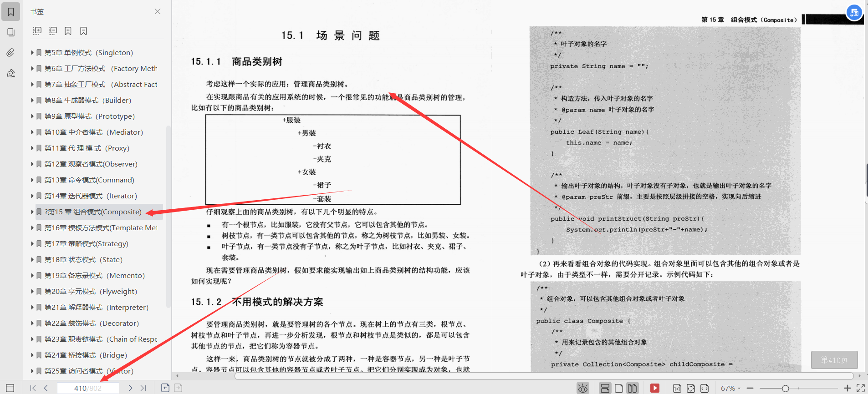Image resolution: width=868 pixels, height=394 pixels.
Task: Open bookmark 第22章 装饰模式 (Decorator)
Action: (92, 323)
